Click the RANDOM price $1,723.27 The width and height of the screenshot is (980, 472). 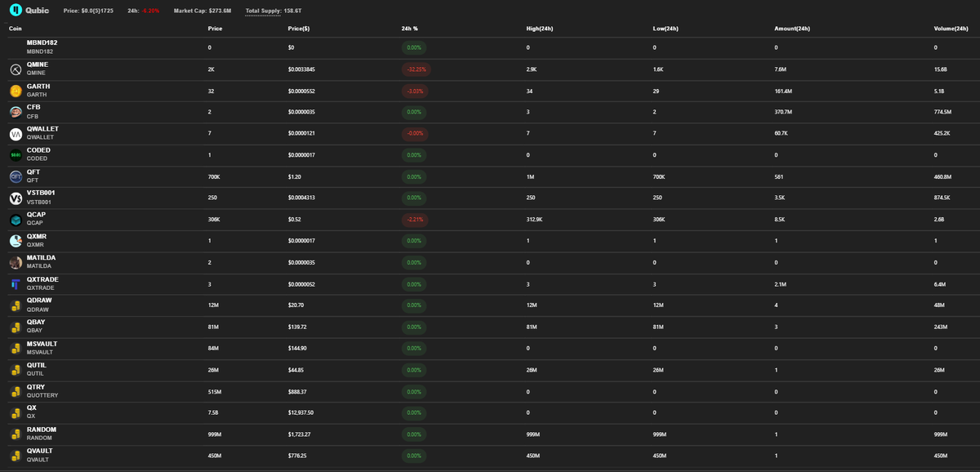[x=300, y=434]
